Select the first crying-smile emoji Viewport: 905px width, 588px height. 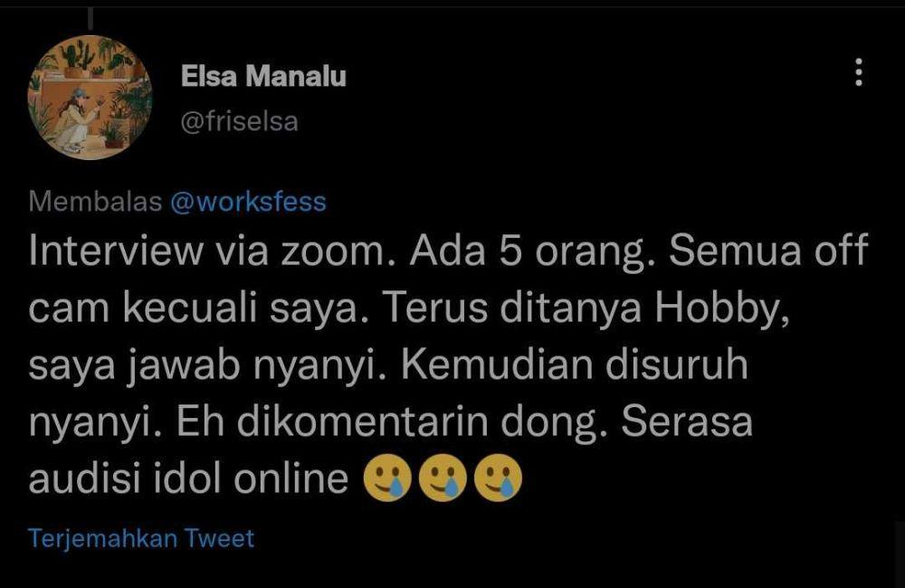pos(387,478)
